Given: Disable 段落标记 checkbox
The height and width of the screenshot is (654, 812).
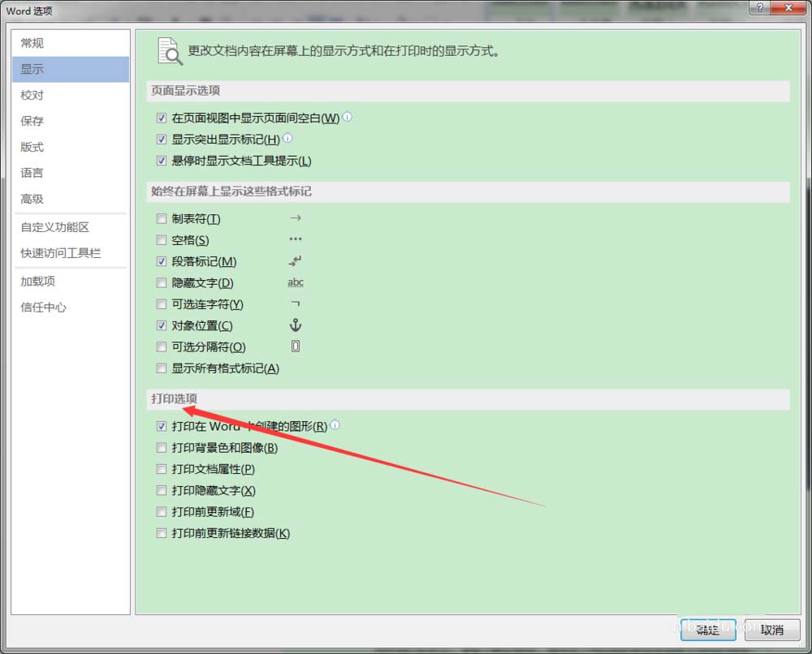Looking at the screenshot, I should [162, 261].
